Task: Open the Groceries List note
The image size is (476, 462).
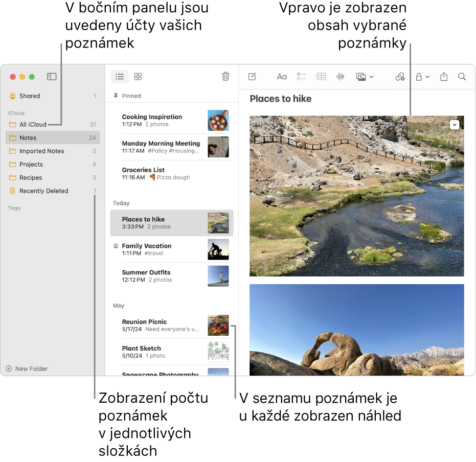Action: point(172,174)
